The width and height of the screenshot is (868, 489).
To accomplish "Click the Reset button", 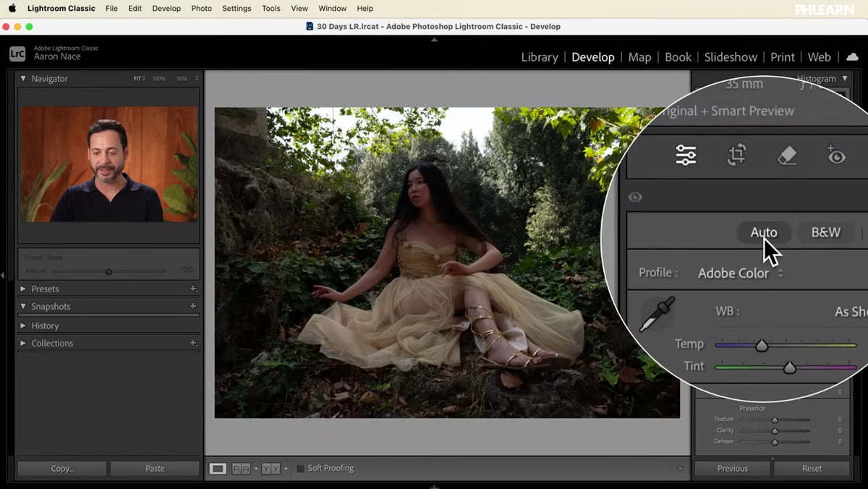I will [x=812, y=469].
